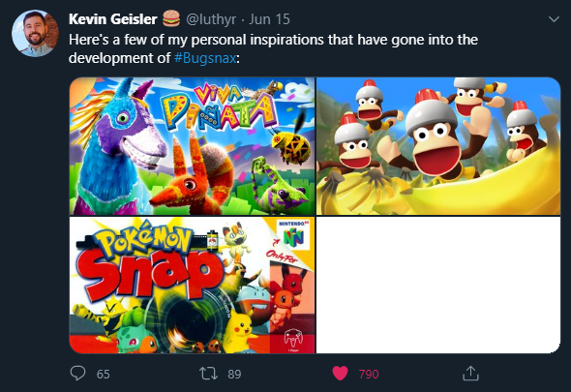Unlike the tweet via heart icon
Viewport: 571px width, 392px height.
[x=340, y=374]
